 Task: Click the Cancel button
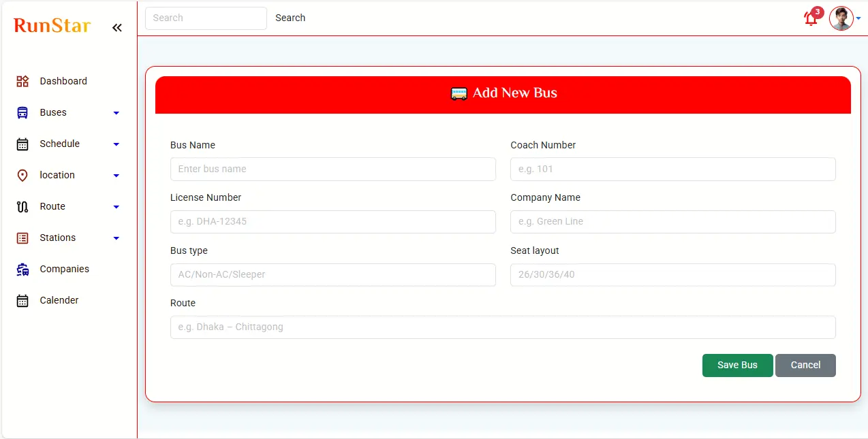pyautogui.click(x=805, y=365)
